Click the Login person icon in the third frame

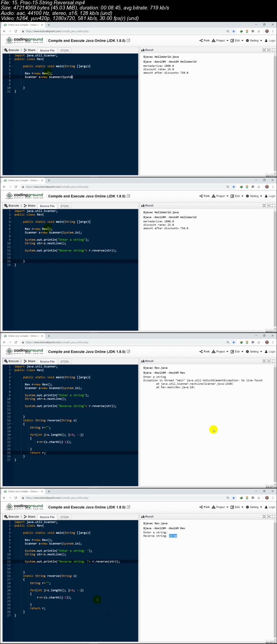[266, 352]
